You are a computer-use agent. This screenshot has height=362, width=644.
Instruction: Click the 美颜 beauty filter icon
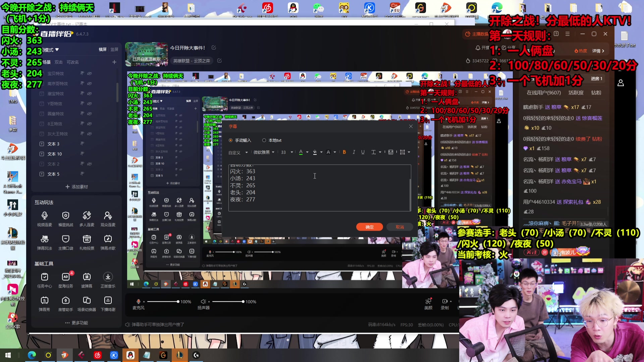click(428, 301)
